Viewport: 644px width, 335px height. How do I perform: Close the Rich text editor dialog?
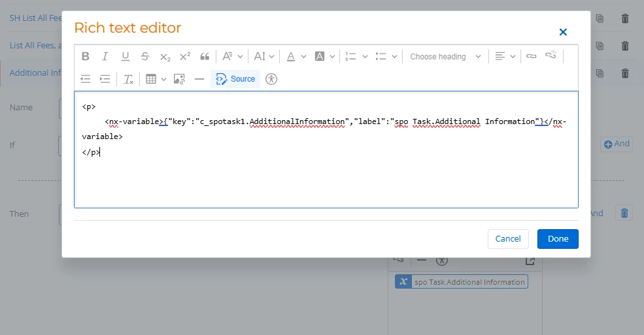563,32
